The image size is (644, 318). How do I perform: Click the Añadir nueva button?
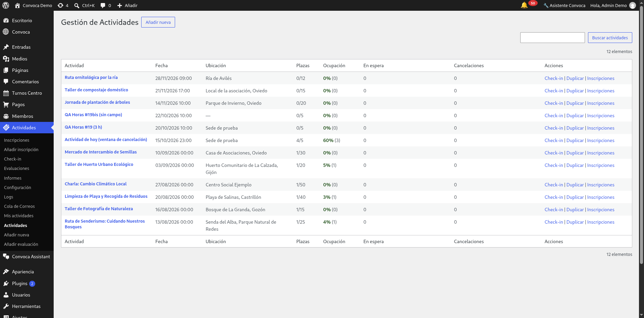click(x=158, y=22)
